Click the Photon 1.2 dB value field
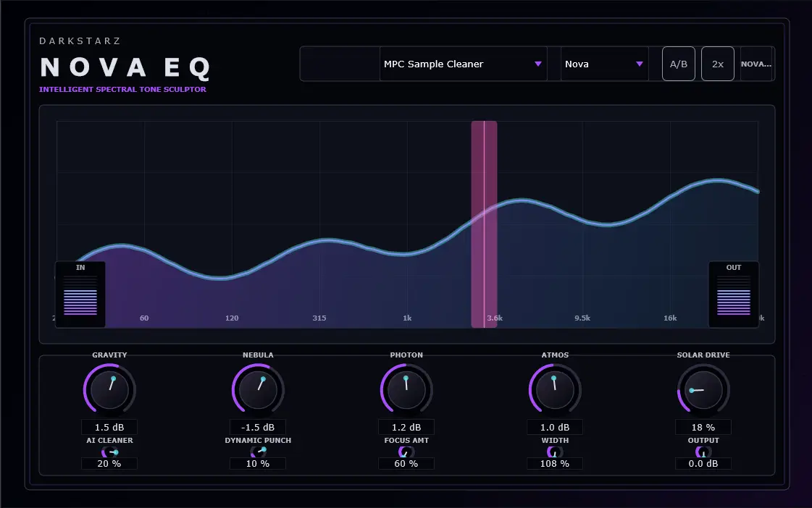The image size is (812, 508). point(406,427)
